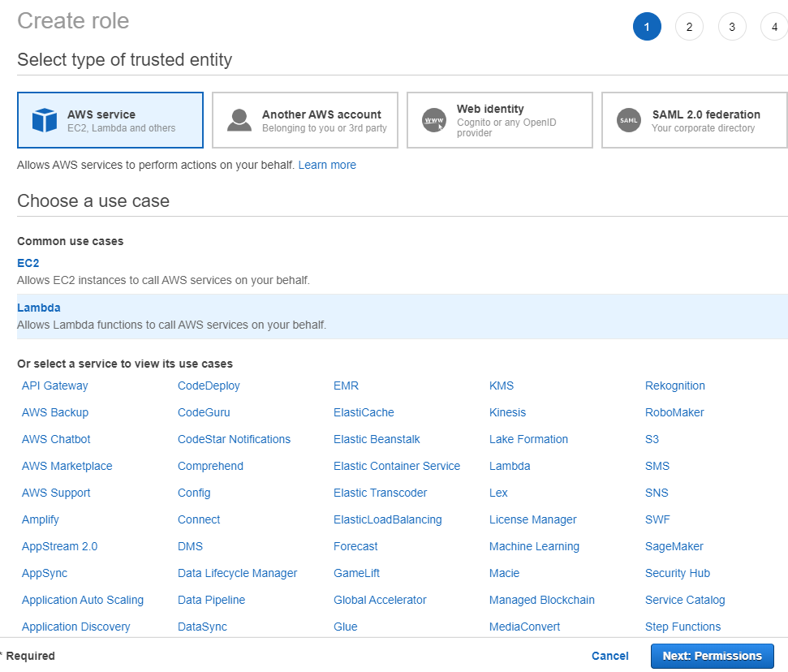Screen dimensions: 788x672
Task: Select the Config service
Action: coord(194,493)
